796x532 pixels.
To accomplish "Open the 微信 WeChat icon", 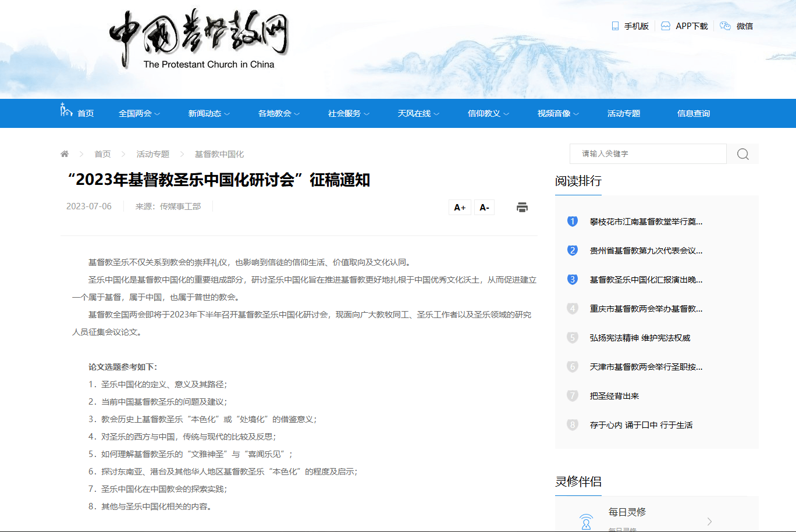I will (x=725, y=26).
